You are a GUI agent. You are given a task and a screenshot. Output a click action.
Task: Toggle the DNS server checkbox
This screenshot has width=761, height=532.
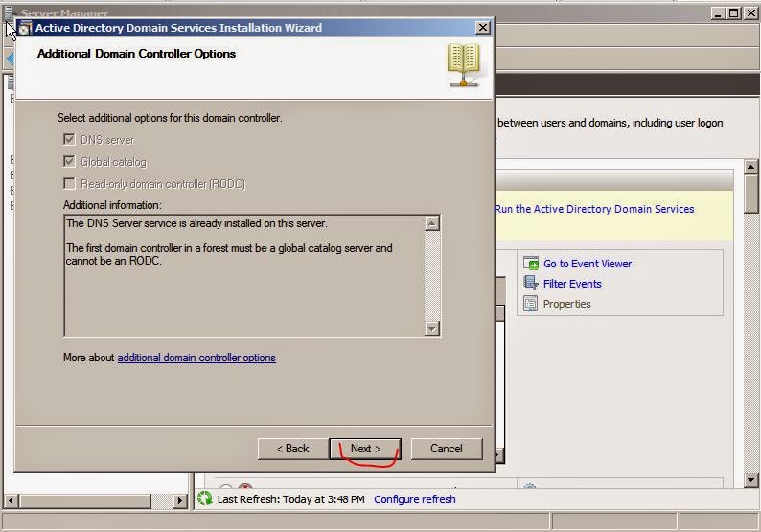click(69, 140)
